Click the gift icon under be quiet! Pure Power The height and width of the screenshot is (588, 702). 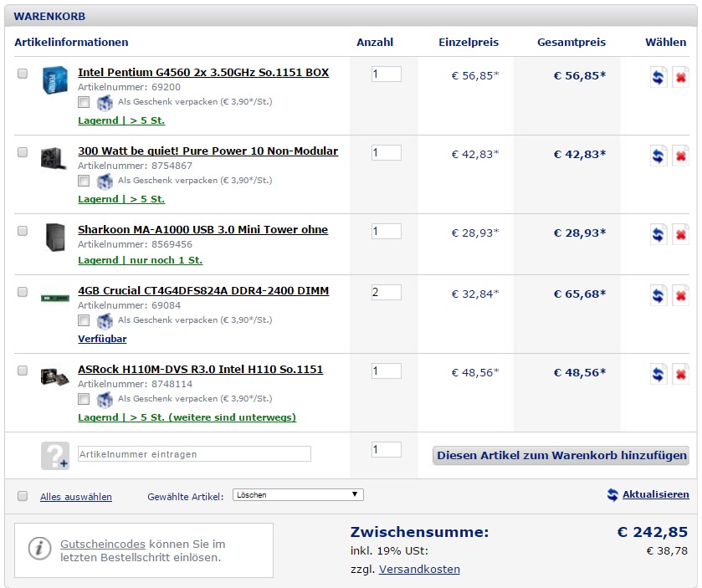[105, 182]
